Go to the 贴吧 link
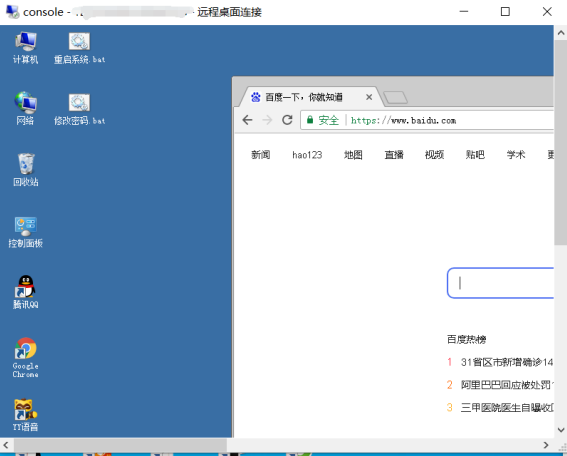The image size is (567, 456). pyautogui.click(x=475, y=155)
